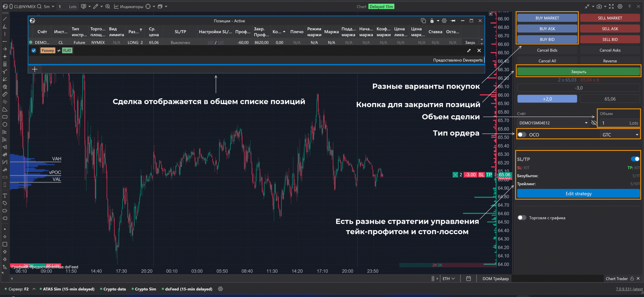Image resolution: width=644 pixels, height=297 pixels.
Task: Click the orange Размер filter tag
Action: (48, 51)
